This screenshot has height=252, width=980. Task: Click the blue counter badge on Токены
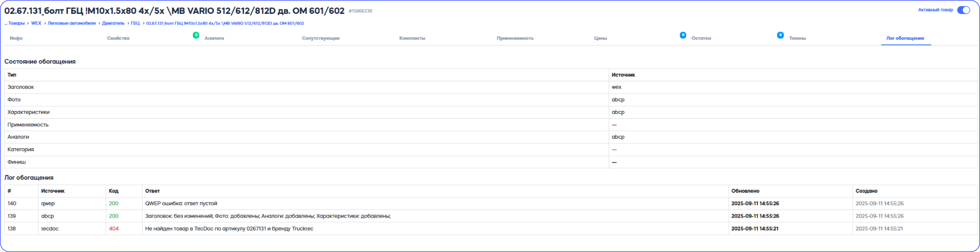point(780,35)
